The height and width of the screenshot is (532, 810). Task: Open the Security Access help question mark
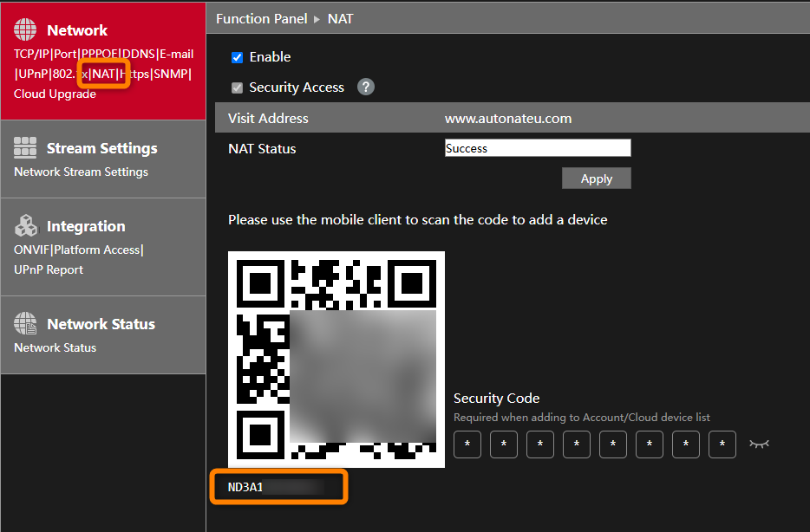[366, 87]
